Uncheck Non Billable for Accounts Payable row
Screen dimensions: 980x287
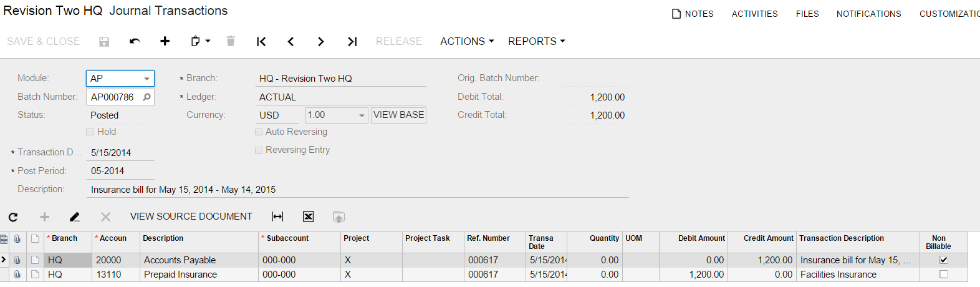coord(943,260)
